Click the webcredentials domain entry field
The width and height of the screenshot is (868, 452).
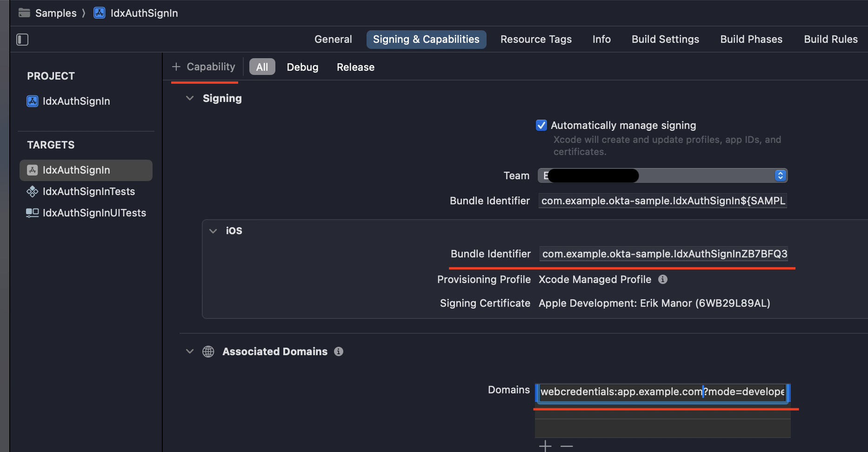[x=662, y=392]
